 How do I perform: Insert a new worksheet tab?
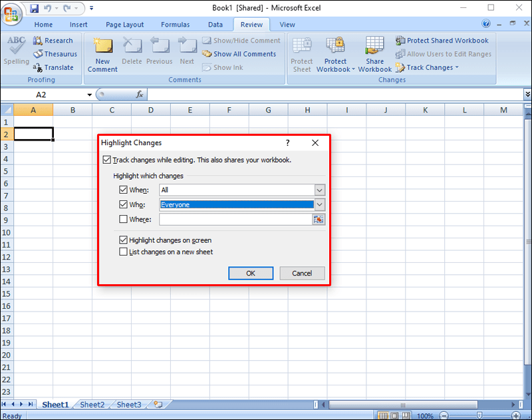tap(158, 405)
